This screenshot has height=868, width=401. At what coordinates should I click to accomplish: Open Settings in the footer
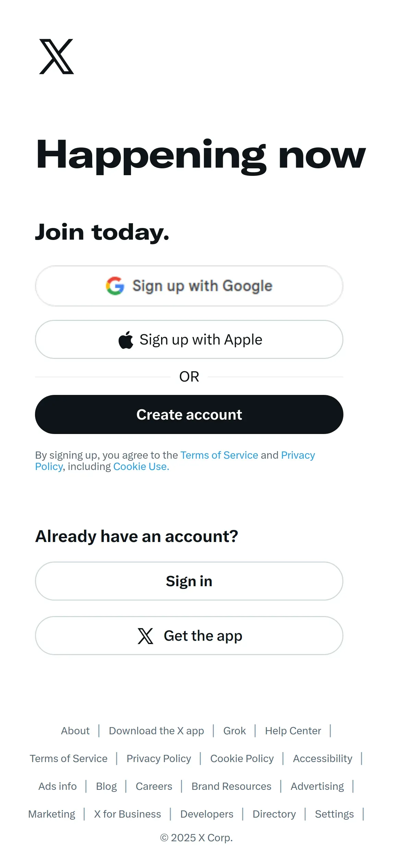(334, 814)
